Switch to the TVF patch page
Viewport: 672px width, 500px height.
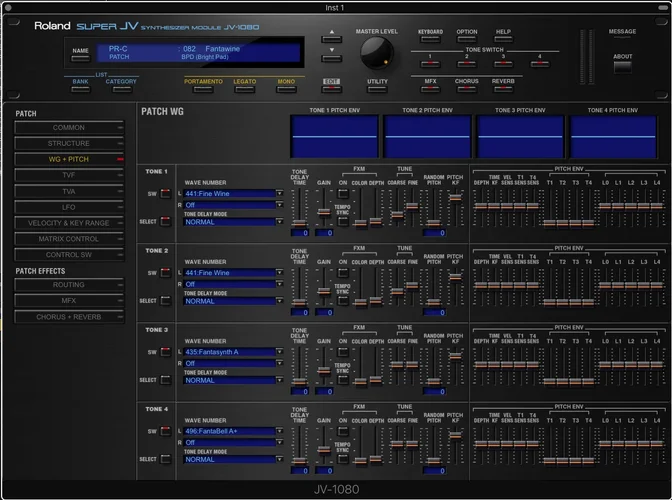(69, 175)
